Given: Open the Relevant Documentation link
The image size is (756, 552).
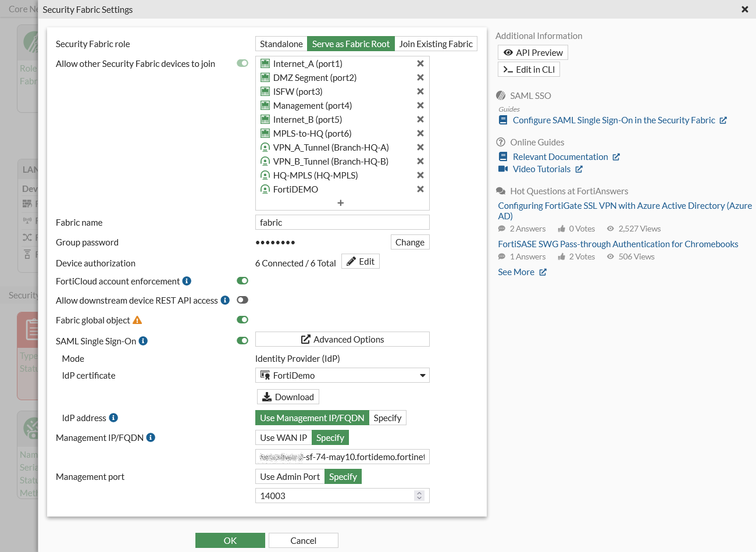Looking at the screenshot, I should (x=560, y=157).
